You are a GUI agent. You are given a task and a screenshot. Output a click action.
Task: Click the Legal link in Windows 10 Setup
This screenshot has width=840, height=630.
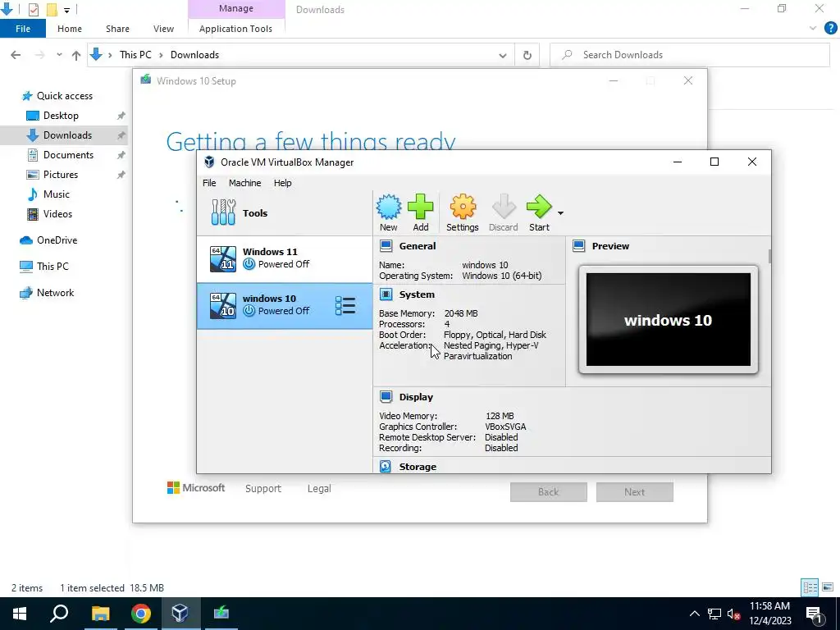click(319, 489)
